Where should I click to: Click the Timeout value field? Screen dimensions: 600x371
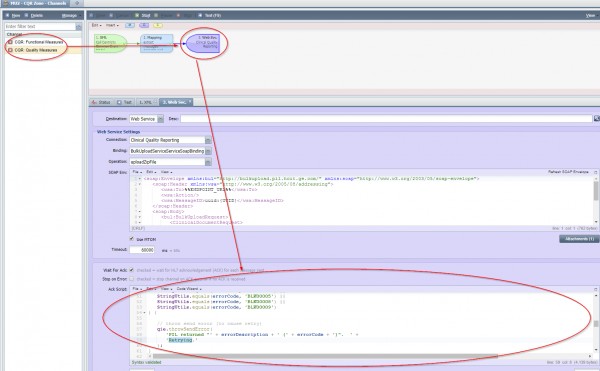(142, 250)
